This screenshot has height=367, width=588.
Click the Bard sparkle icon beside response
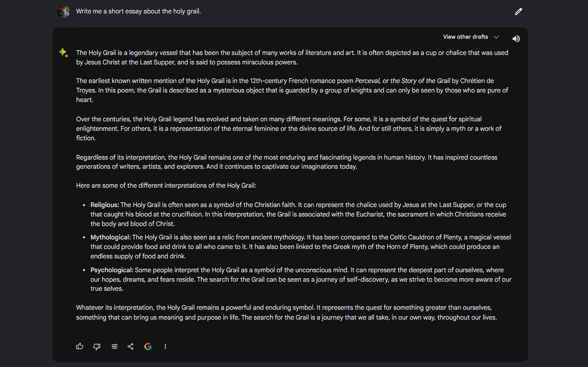(x=63, y=53)
